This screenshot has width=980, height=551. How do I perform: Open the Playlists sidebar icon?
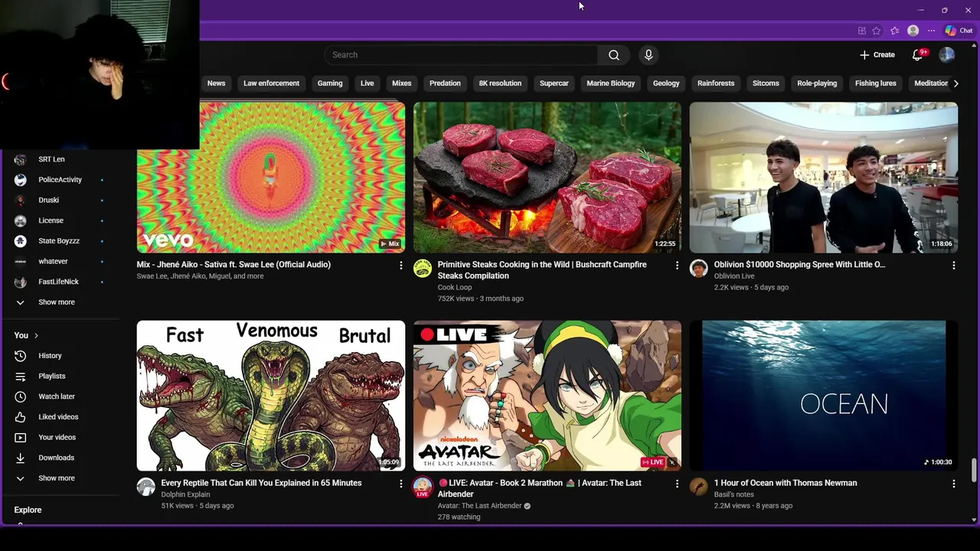click(x=21, y=377)
